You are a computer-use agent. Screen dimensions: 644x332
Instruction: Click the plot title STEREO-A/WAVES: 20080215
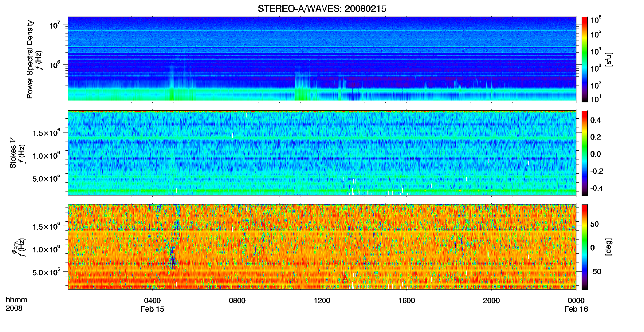322,9
